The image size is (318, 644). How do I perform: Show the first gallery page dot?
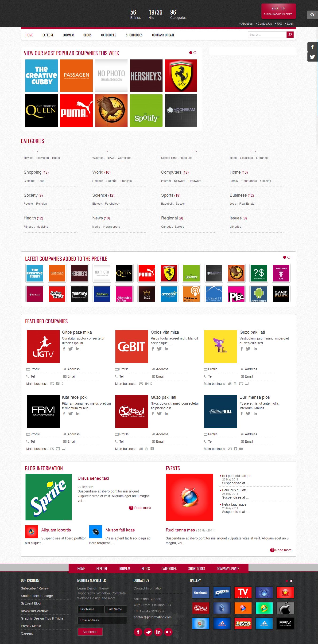(x=287, y=581)
